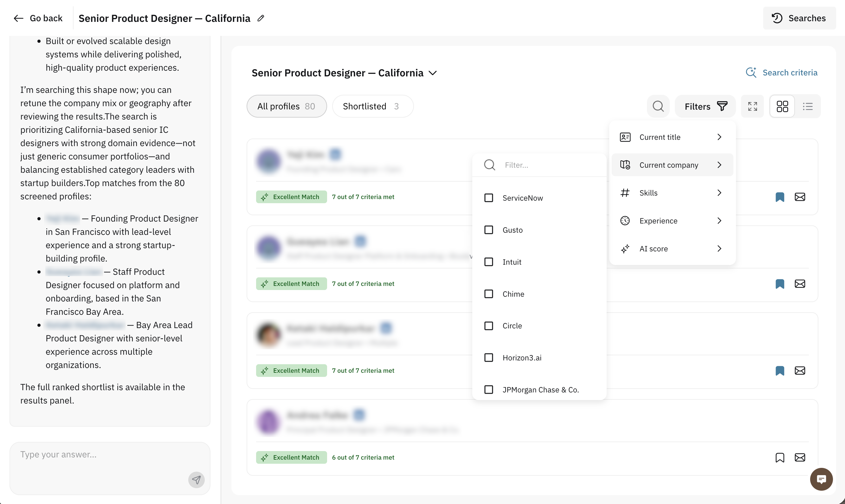This screenshot has width=845, height=504.
Task: Check the Intuit company checkbox
Action: (x=488, y=262)
